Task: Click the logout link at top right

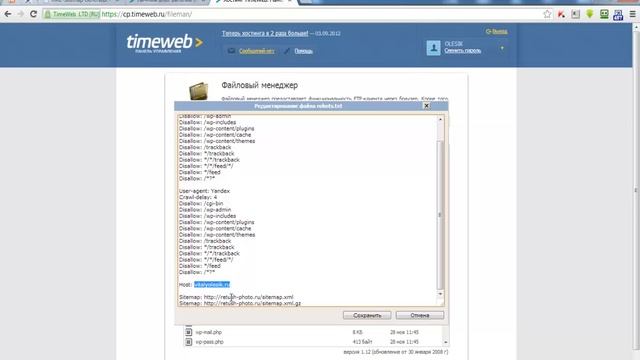Action: point(496,31)
